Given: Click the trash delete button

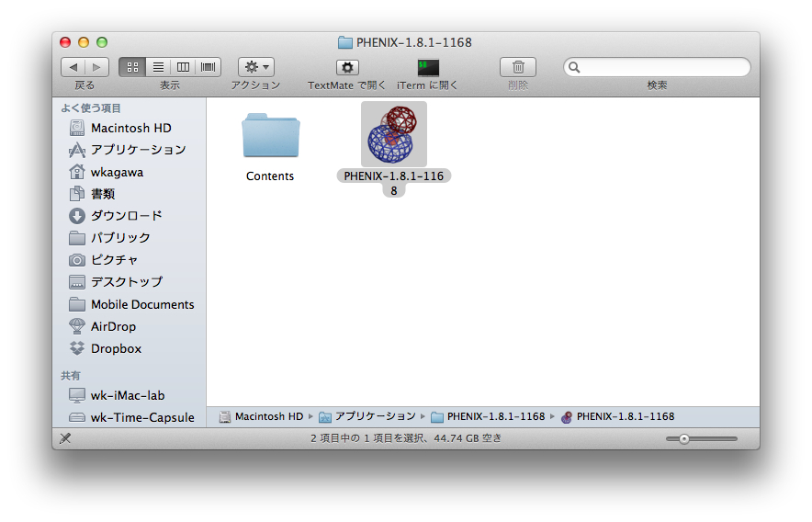Looking at the screenshot, I should [518, 67].
